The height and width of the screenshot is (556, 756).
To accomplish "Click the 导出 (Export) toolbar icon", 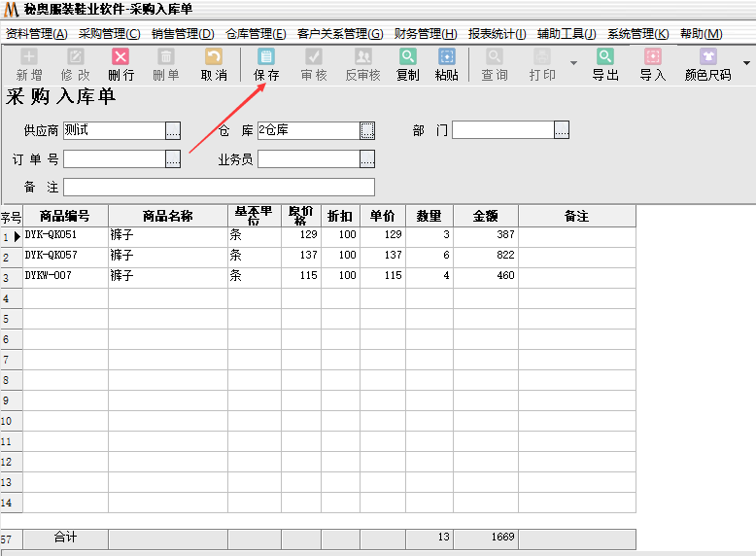I will point(605,64).
